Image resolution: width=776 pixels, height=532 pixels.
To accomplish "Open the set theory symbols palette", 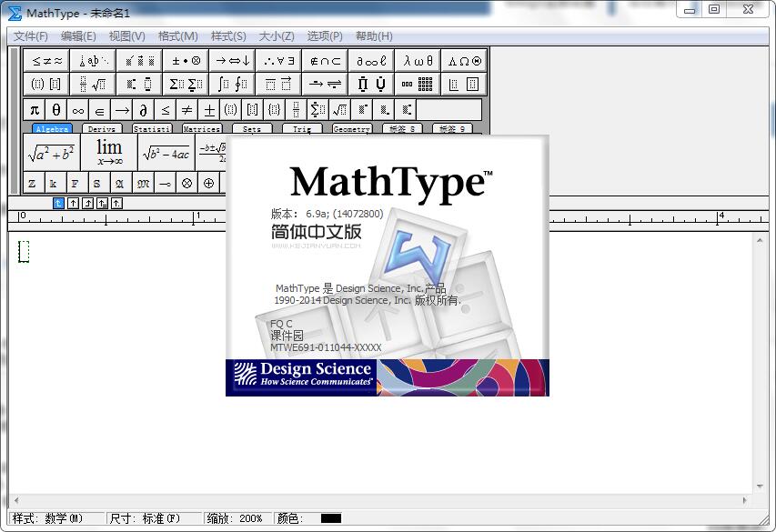I will pyautogui.click(x=325, y=61).
